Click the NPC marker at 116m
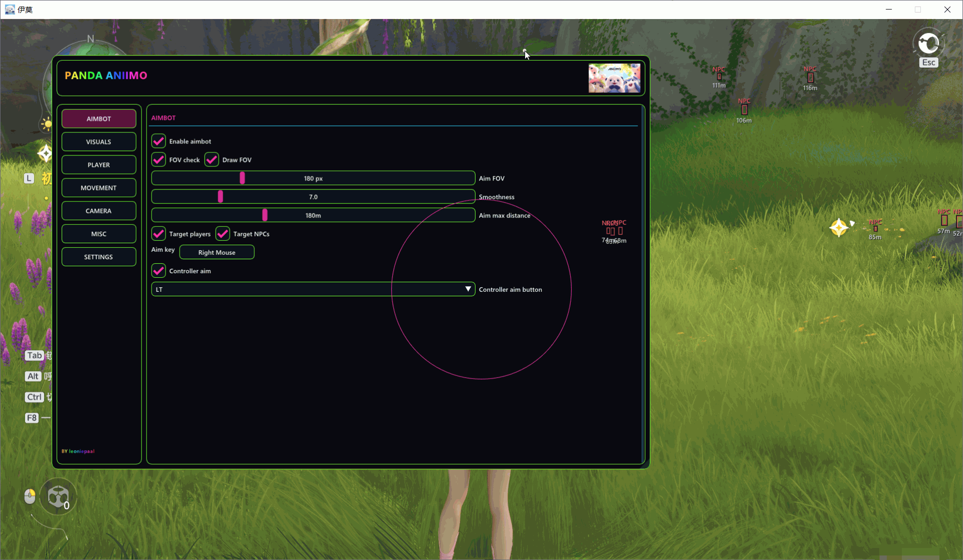Image resolution: width=963 pixels, height=560 pixels. coord(810,78)
